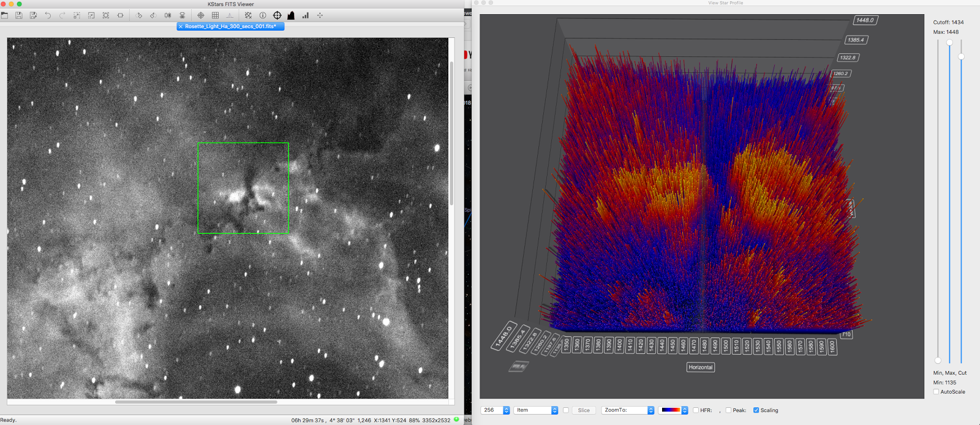The width and height of the screenshot is (980, 425).
Task: Click the Cutoff slider handle
Action: coord(961,56)
